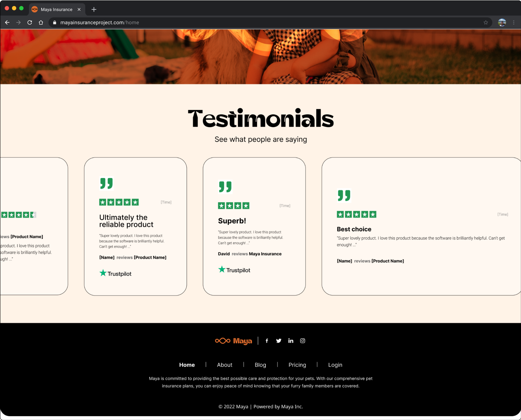Click quote icon on Ultimately the reliable product card
This screenshot has height=420, width=521.
pos(106,183)
